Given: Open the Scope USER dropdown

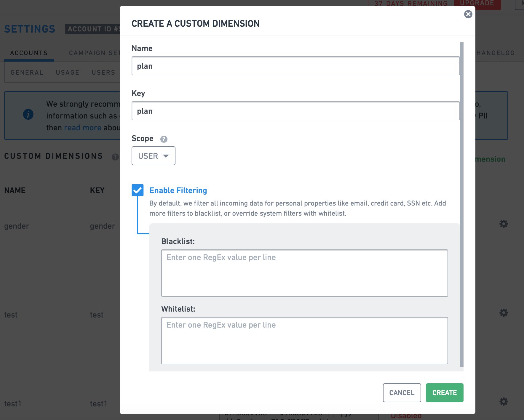Looking at the screenshot, I should [x=154, y=156].
